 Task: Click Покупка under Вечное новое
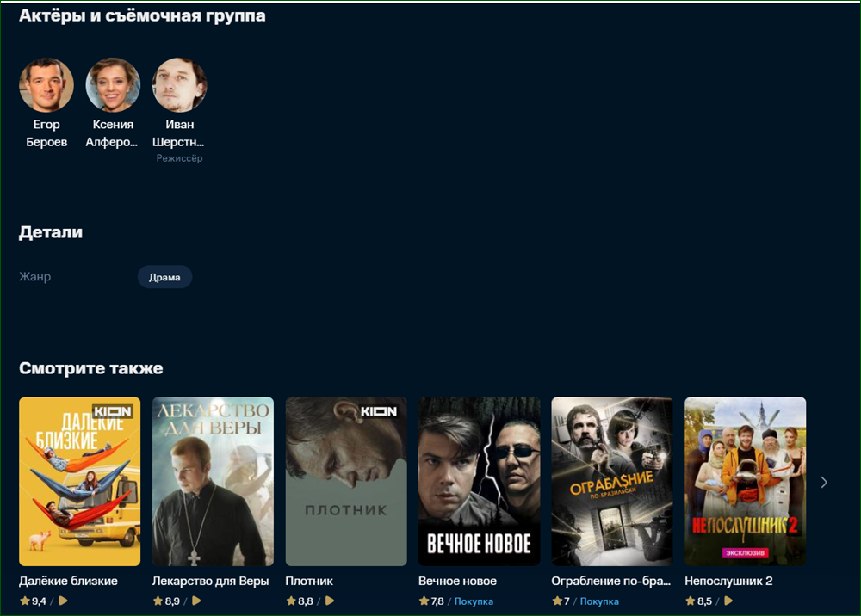[474, 601]
